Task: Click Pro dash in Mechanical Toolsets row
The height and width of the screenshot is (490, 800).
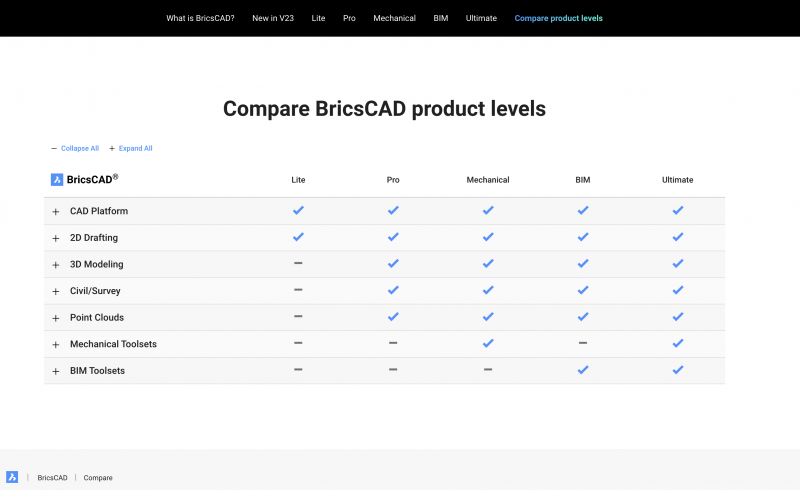Action: click(x=393, y=343)
